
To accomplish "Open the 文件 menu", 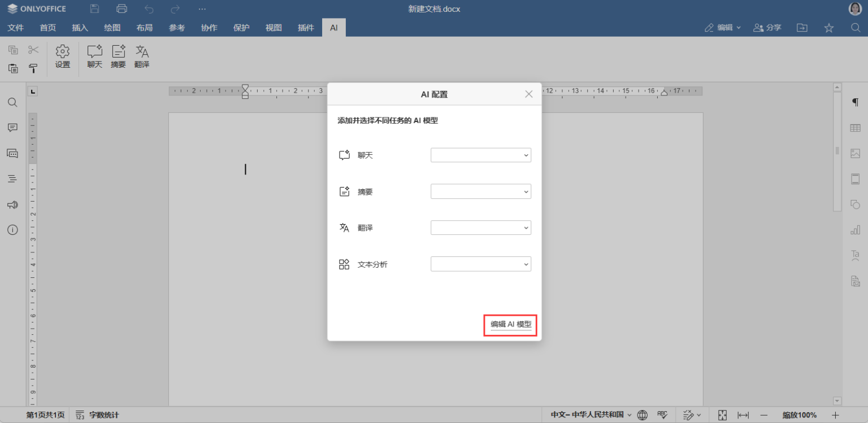I will 15,27.
